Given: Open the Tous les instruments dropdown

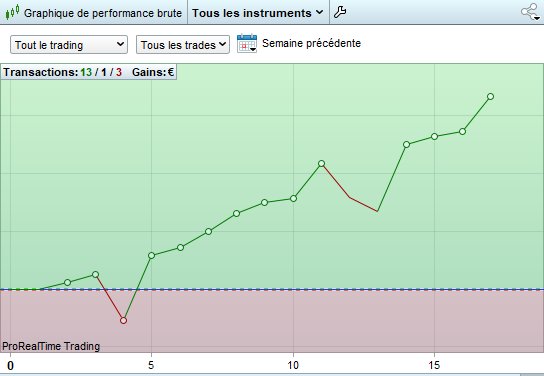Looking at the screenshot, I should coord(258,13).
